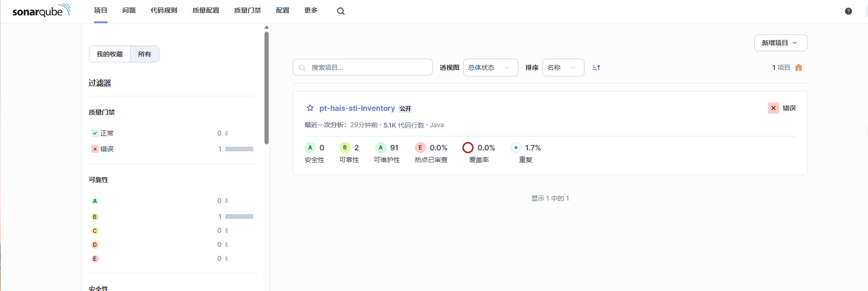Click the reliability value 2
Screen dimensions: 868x291
(357, 148)
